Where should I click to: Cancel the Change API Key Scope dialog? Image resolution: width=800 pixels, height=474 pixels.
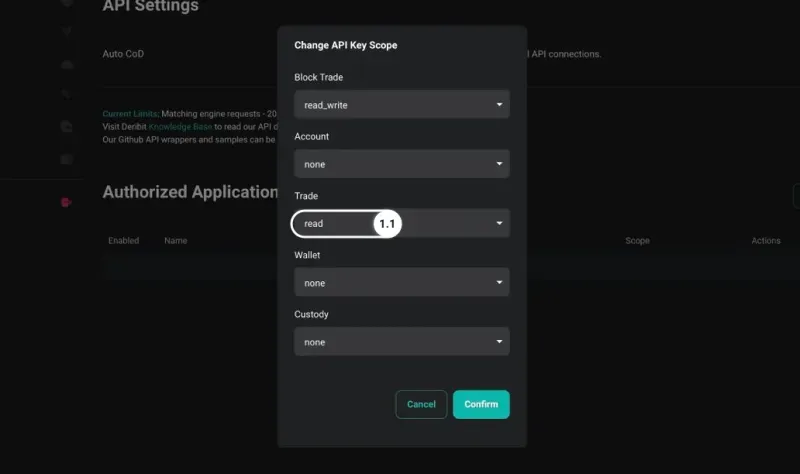[x=421, y=404]
